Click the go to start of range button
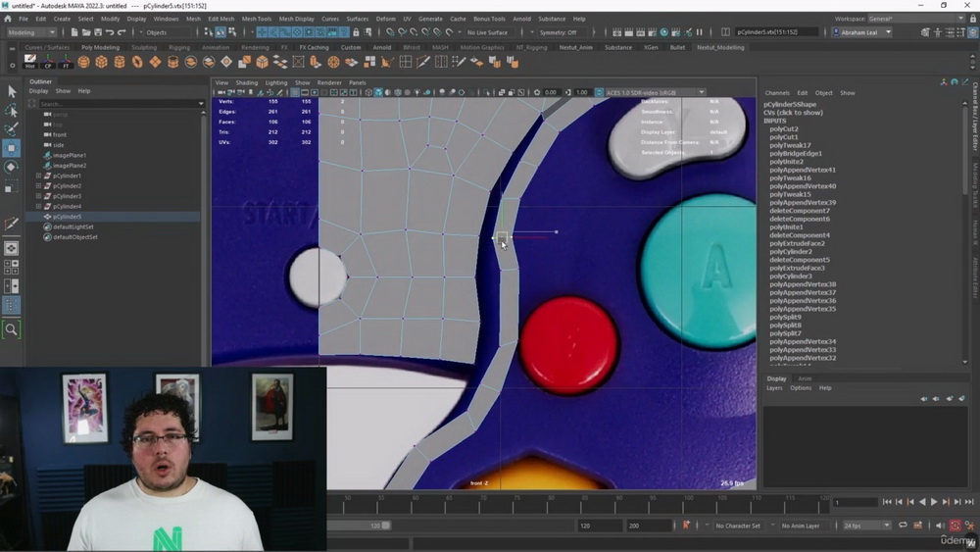This screenshot has width=980, height=552. click(887, 501)
